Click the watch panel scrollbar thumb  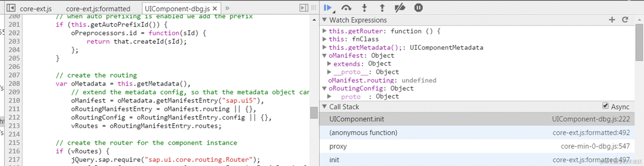point(639,42)
